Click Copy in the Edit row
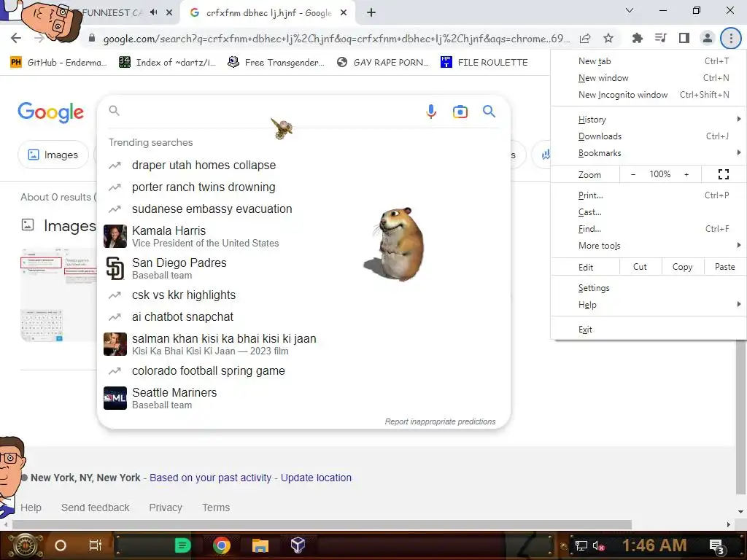Screen dimensions: 747x560 [682, 267]
